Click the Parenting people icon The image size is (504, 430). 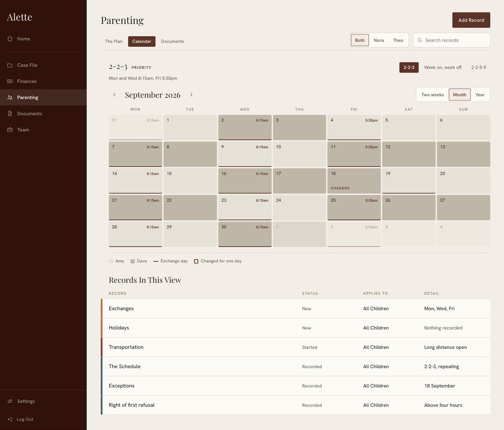10,98
